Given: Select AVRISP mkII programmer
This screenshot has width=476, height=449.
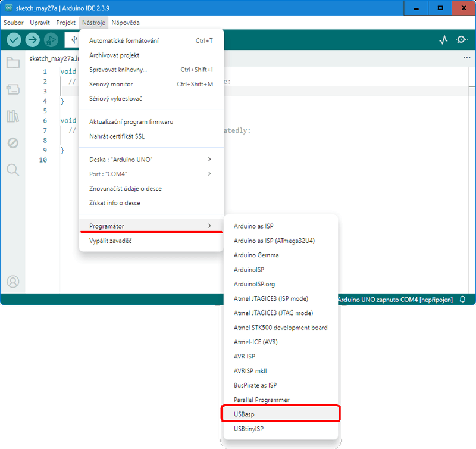Looking at the screenshot, I should 280,371.
